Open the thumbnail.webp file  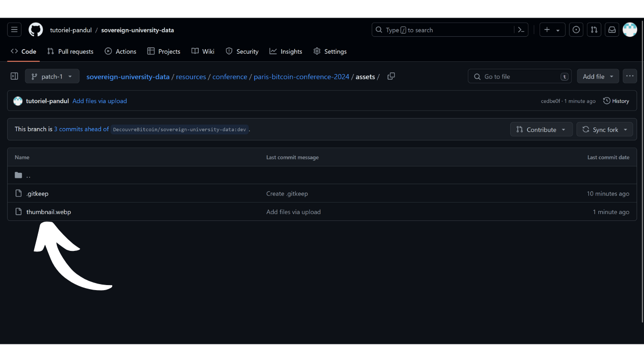coord(48,212)
